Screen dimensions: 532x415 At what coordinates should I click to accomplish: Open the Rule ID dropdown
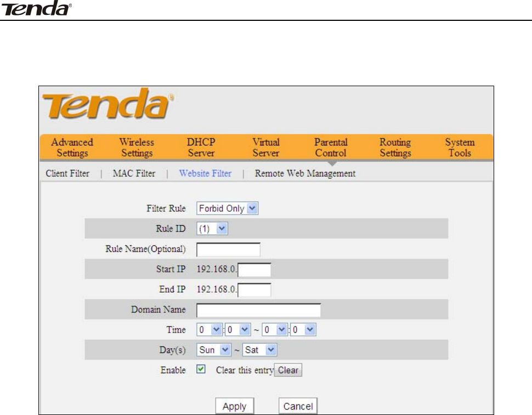212,228
